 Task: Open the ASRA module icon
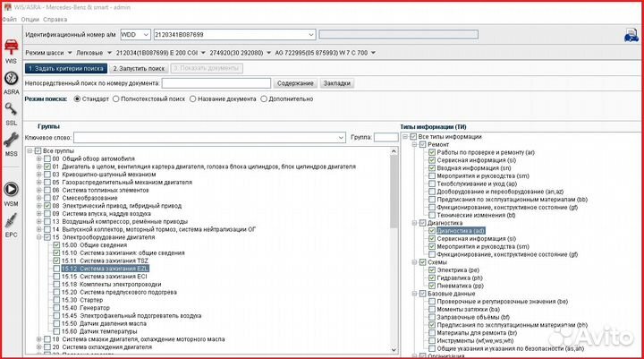[12, 79]
